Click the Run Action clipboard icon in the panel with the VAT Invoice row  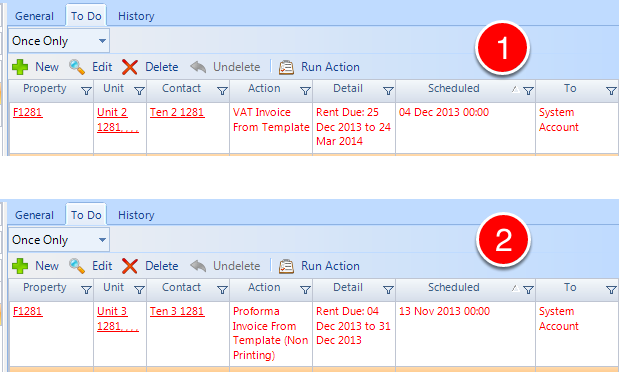(286, 67)
